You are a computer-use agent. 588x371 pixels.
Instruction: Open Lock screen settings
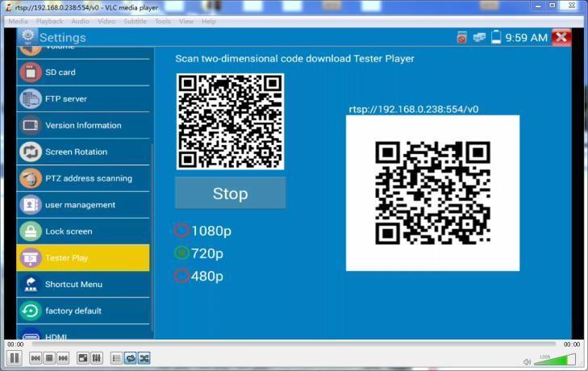point(83,231)
